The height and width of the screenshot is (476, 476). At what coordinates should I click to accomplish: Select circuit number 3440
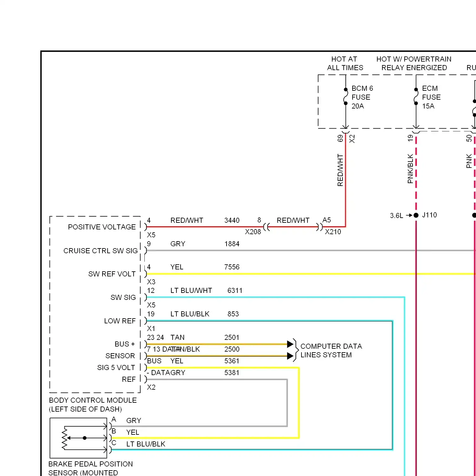pyautogui.click(x=232, y=220)
